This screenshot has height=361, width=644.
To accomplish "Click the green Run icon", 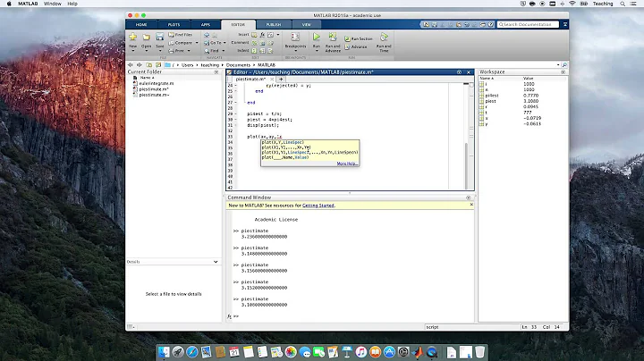I will [x=317, y=37].
